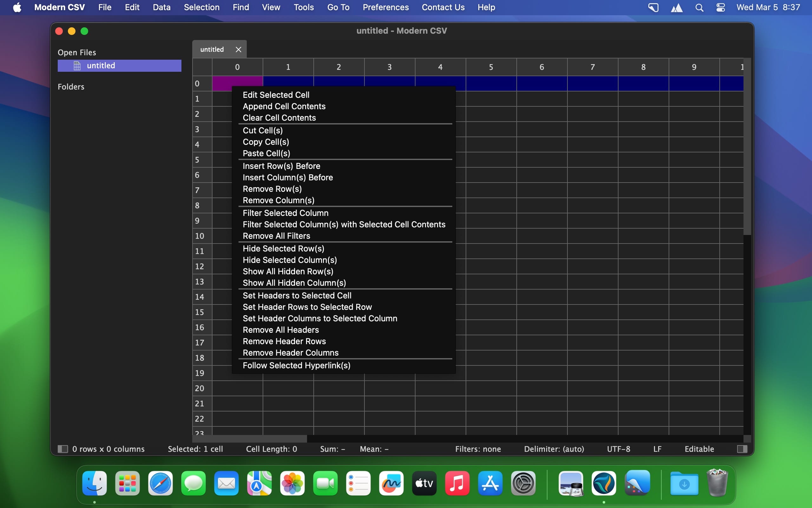Click the UTF-8 encoding status entry

pyautogui.click(x=619, y=449)
